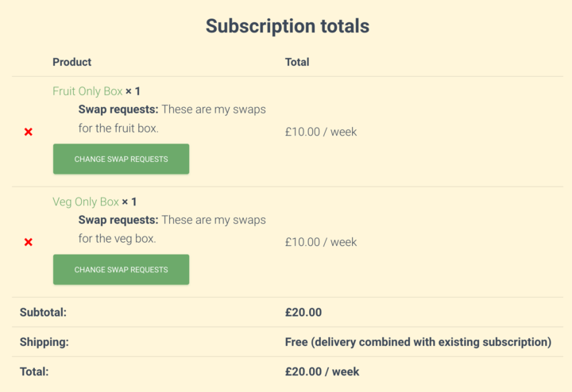572x392 pixels.
Task: Click the Product column header
Action: [x=71, y=62]
